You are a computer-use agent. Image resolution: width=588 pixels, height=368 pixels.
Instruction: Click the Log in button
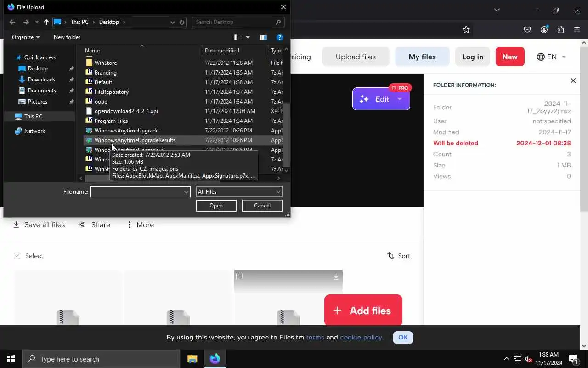(x=472, y=57)
